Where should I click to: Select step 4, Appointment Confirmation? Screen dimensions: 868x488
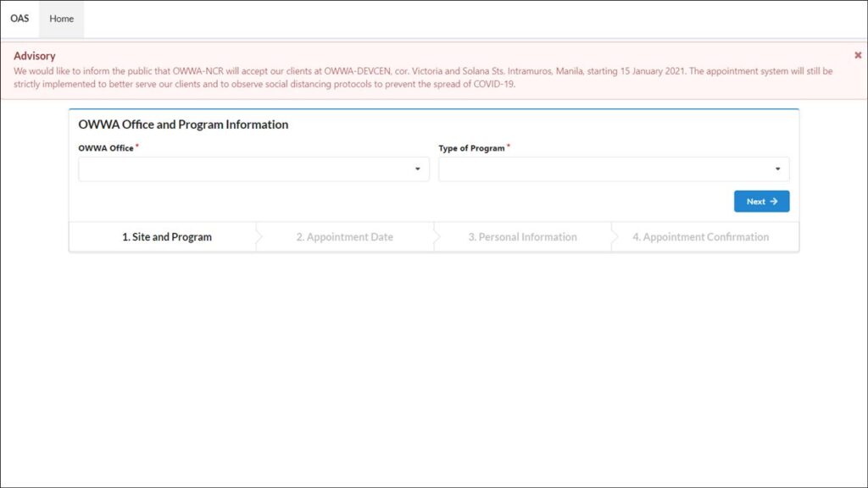[702, 236]
